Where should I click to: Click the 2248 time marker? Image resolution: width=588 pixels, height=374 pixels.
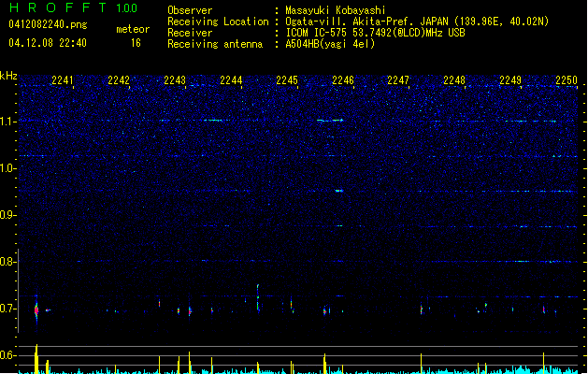pyautogui.click(x=454, y=80)
